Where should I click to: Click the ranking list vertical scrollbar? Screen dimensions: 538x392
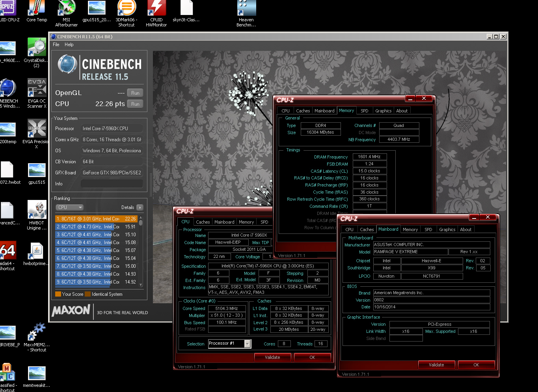tap(141, 251)
